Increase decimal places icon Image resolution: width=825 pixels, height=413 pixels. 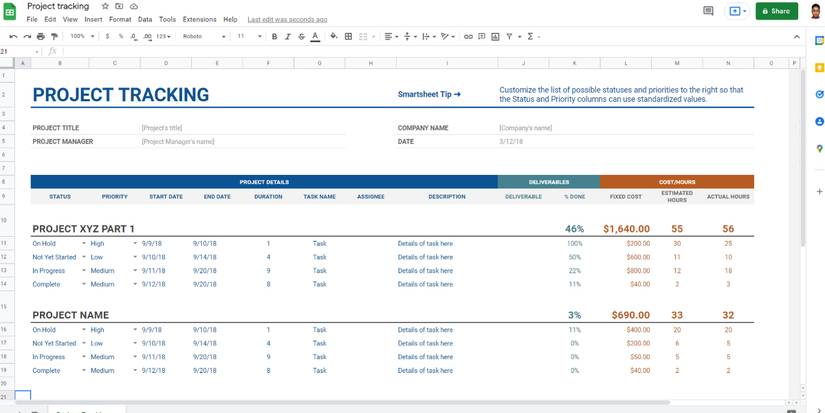pyautogui.click(x=148, y=37)
